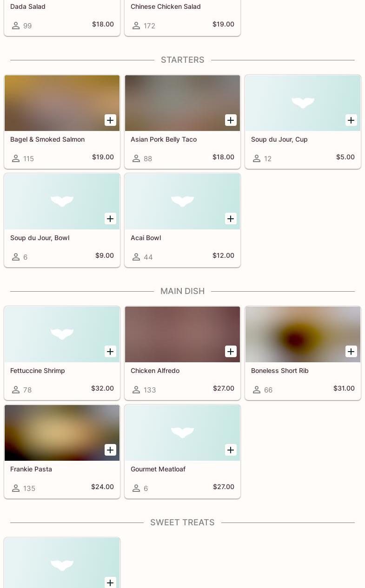Viewport: 365px width, 588px height.
Task: Select Chinese Chicken Salad item title
Action: [166, 7]
